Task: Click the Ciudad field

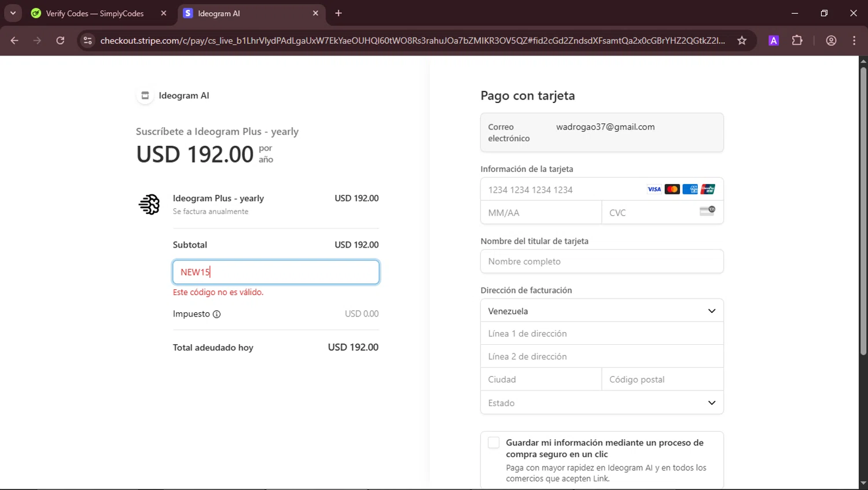Action: coord(541,380)
